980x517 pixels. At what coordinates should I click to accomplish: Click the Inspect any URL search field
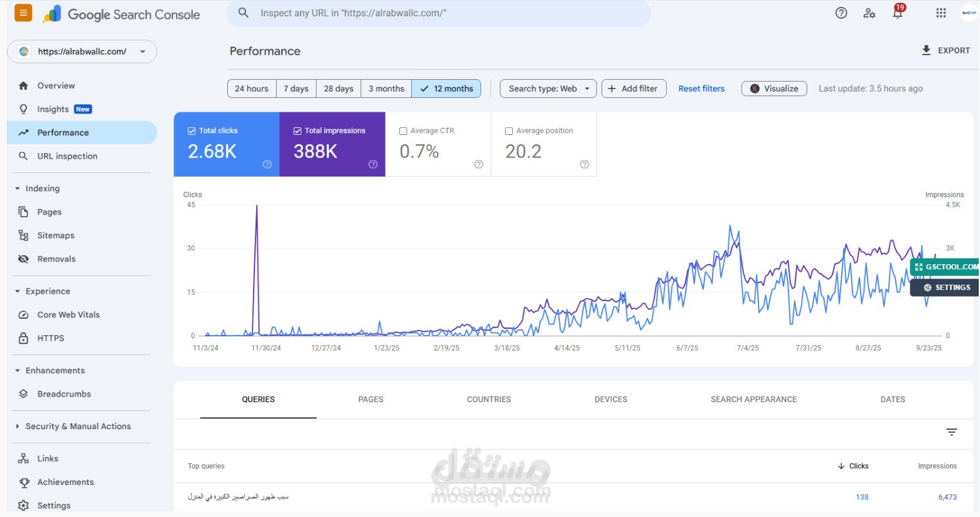point(439,13)
